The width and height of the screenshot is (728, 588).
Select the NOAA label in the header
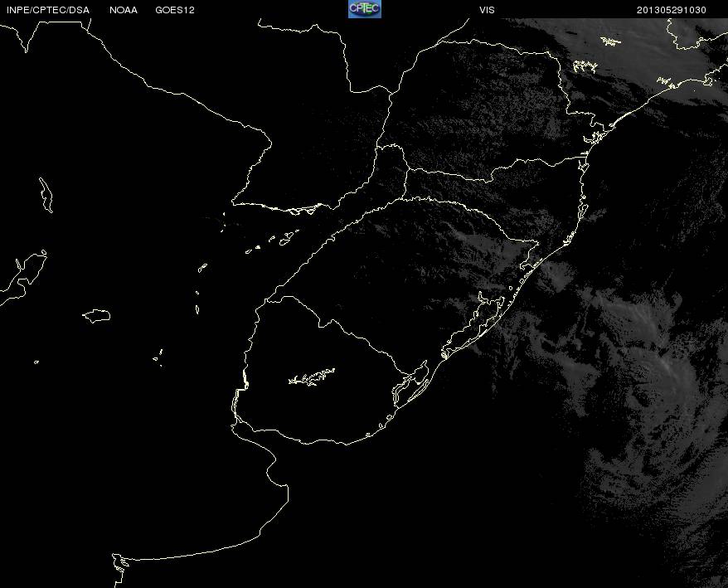(124, 10)
